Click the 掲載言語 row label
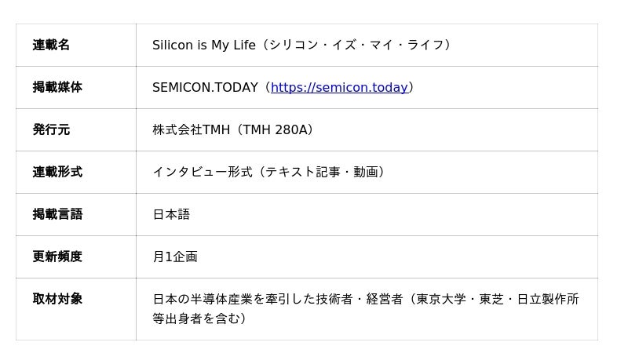The width and height of the screenshot is (628, 364). tap(57, 215)
